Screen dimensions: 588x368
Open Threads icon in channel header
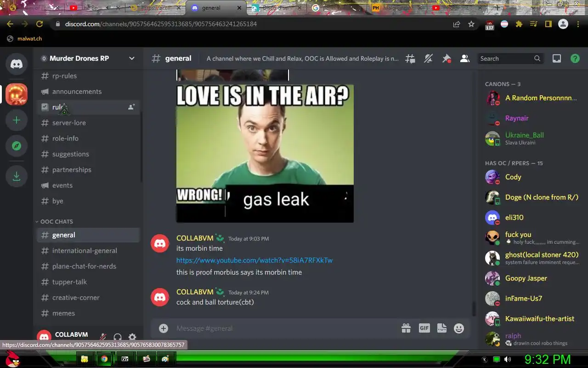pos(410,58)
